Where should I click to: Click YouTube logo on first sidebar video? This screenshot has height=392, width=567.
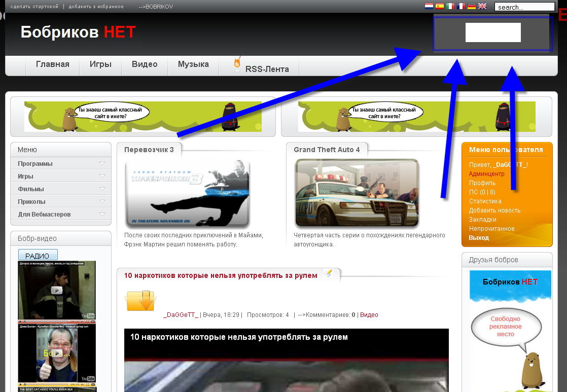tap(88, 316)
